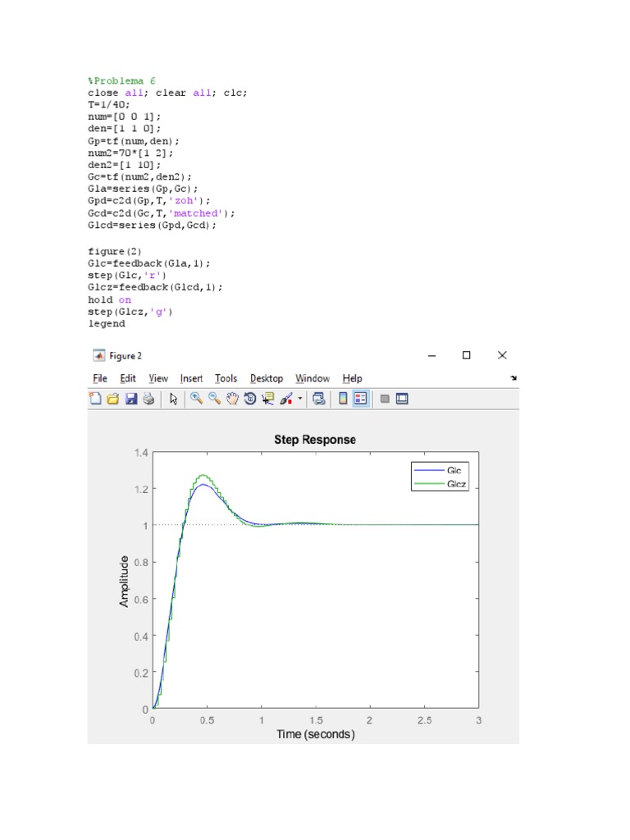Open the File menu
The height and width of the screenshot is (840, 630).
click(x=100, y=378)
